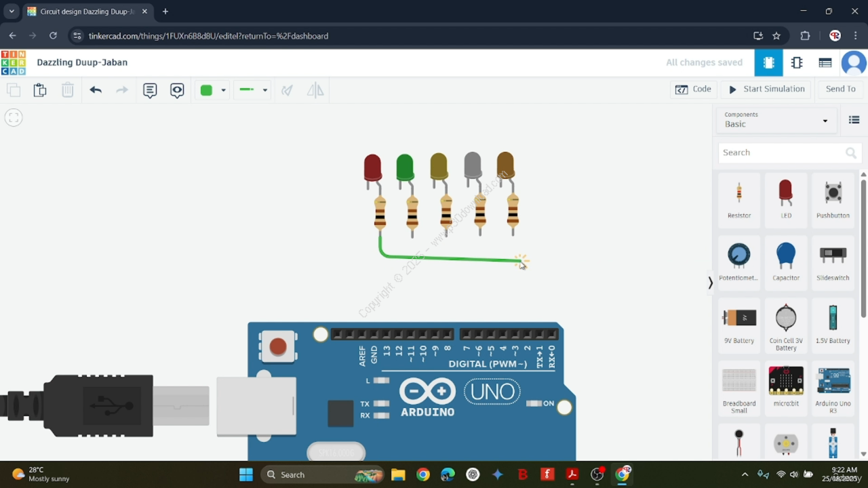Select the green LED on canvas
Screen dimensions: 868x488
(x=405, y=167)
